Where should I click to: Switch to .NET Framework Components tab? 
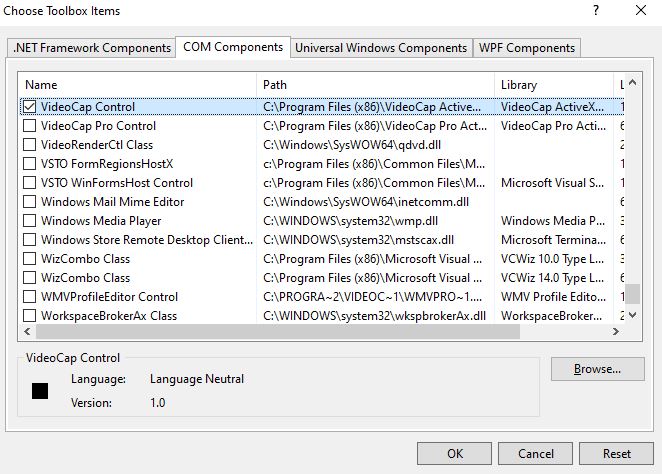coord(91,48)
